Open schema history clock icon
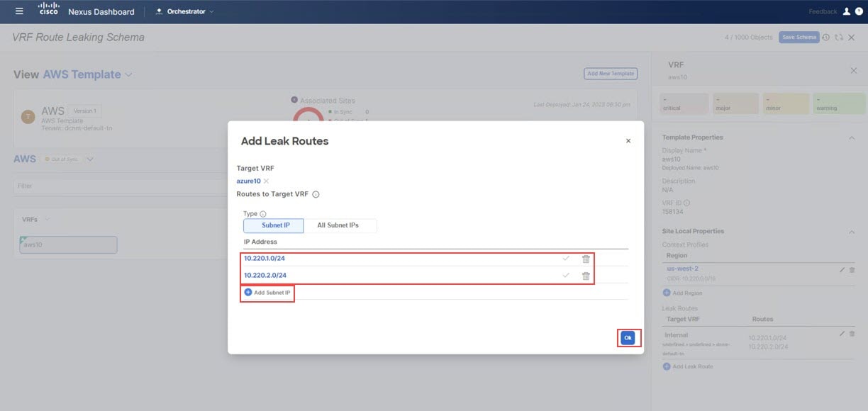Viewport: 868px width, 411px height. (x=826, y=37)
